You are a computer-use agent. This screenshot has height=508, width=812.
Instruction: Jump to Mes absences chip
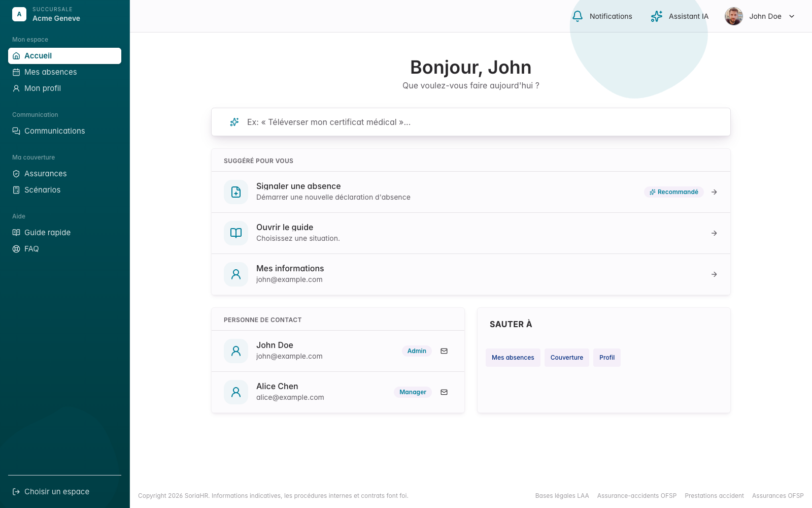(513, 358)
